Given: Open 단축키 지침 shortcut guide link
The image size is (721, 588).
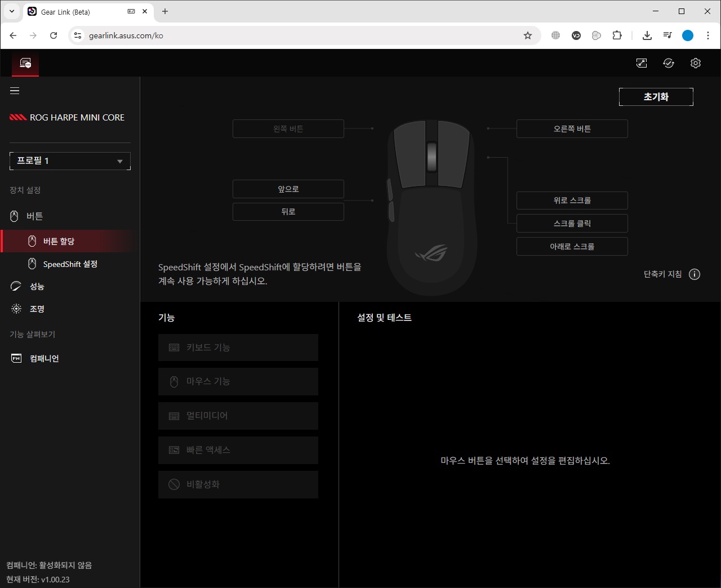Looking at the screenshot, I should [x=662, y=274].
